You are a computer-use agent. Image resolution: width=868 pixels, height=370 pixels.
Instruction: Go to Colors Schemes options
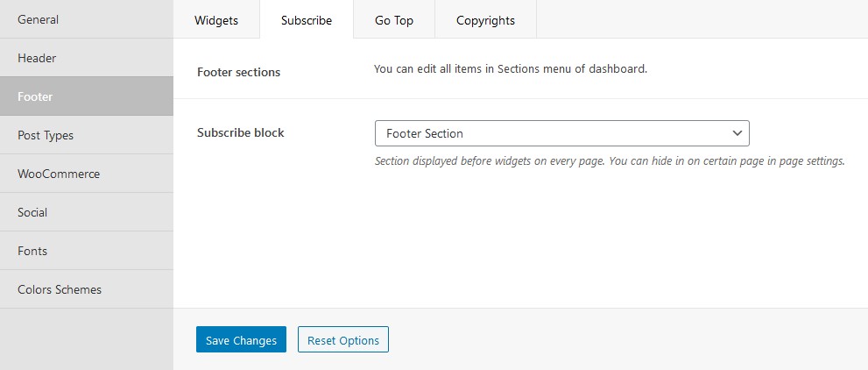tap(87, 289)
